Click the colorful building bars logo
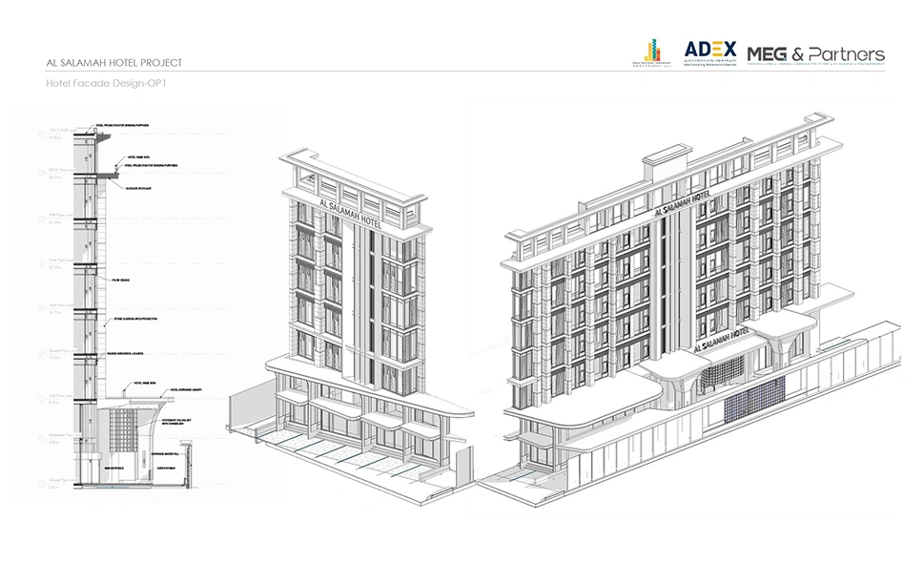The height and width of the screenshot is (584, 924). (x=650, y=52)
